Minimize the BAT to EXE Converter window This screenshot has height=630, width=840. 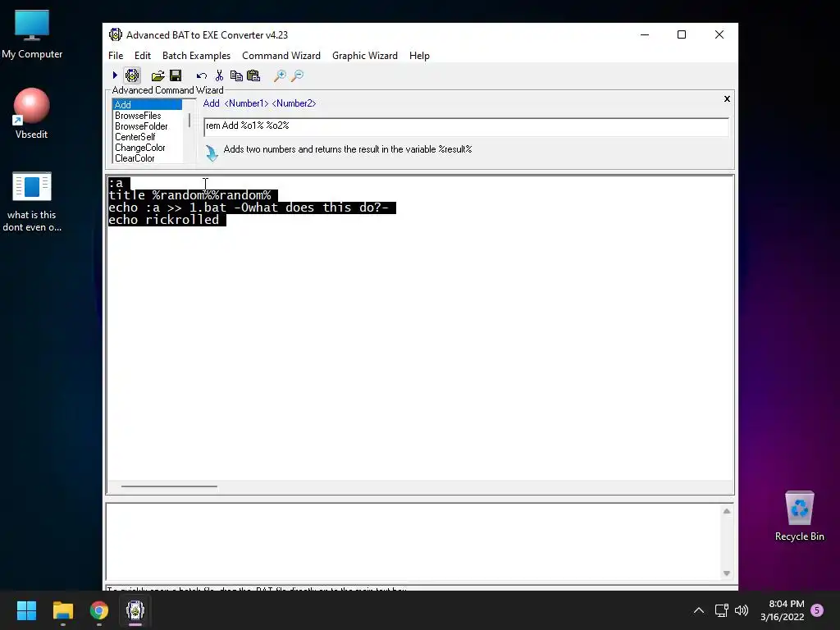tap(645, 34)
